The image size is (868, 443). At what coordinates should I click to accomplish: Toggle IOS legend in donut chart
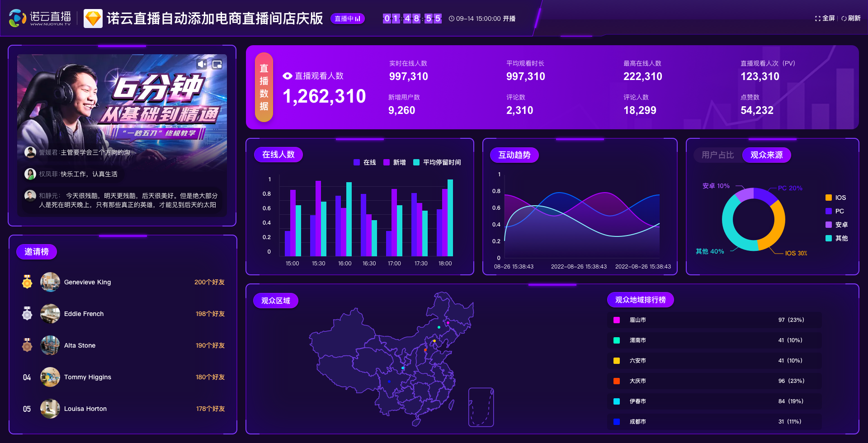click(x=835, y=198)
